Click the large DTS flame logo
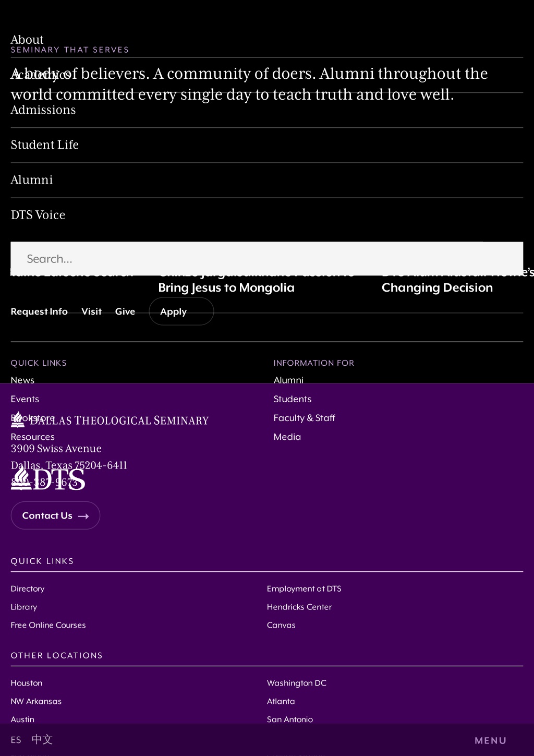The height and width of the screenshot is (756, 534). pos(48,478)
